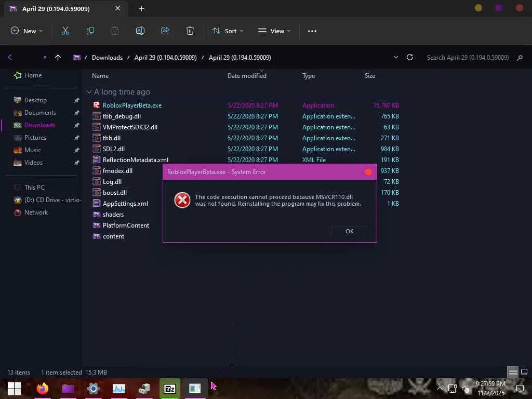Select the AppSettings.xml file
This screenshot has height=399, width=532.
click(125, 204)
